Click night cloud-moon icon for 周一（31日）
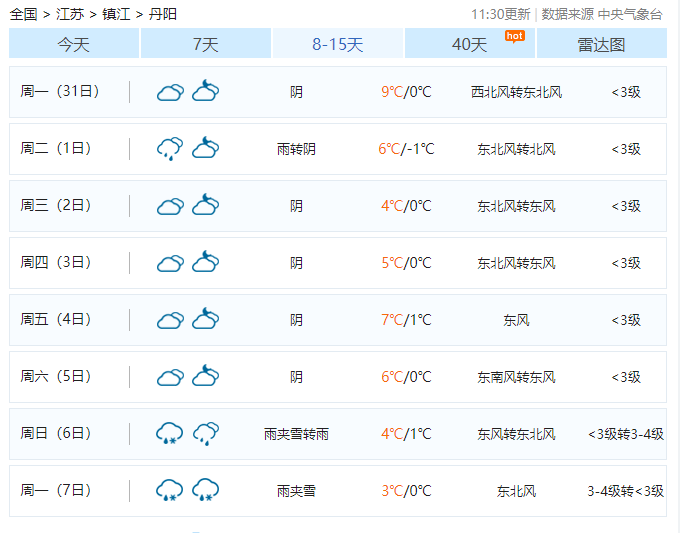The width and height of the screenshot is (680, 533). coord(206,90)
